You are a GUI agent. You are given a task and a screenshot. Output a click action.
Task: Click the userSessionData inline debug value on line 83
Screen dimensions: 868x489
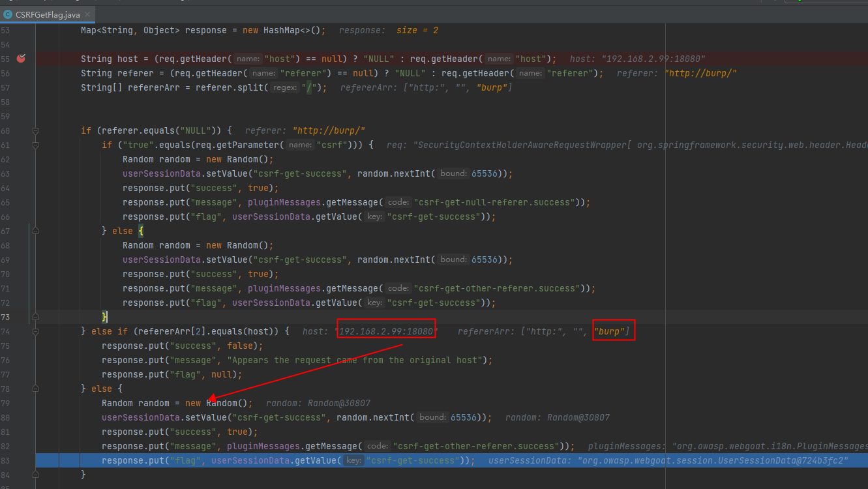(668, 460)
